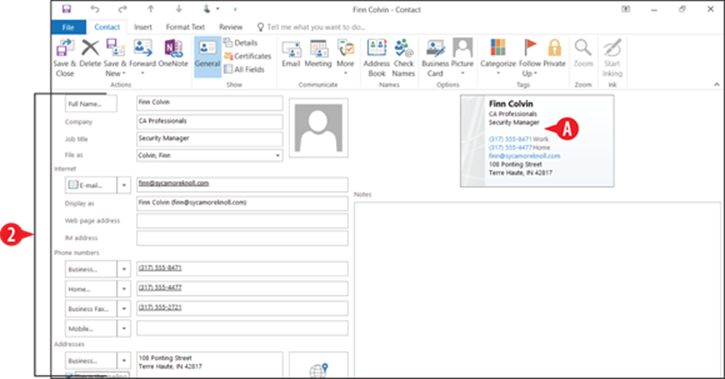Click the Zoom button
Viewport: 725px width, 379px height.
583,53
